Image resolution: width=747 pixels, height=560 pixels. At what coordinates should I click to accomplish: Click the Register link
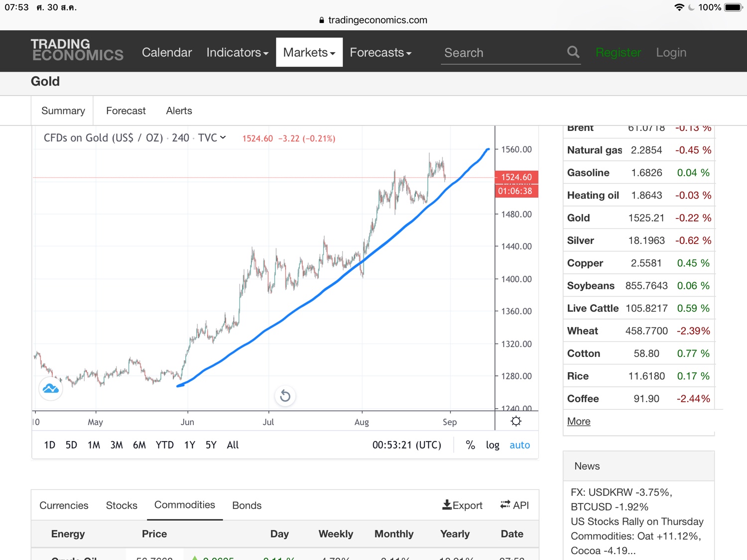618,52
